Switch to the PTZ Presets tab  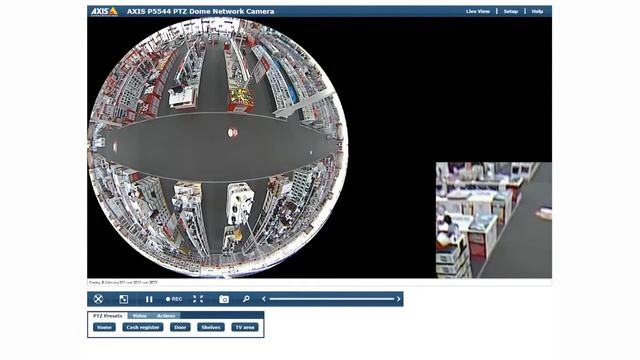(107, 316)
